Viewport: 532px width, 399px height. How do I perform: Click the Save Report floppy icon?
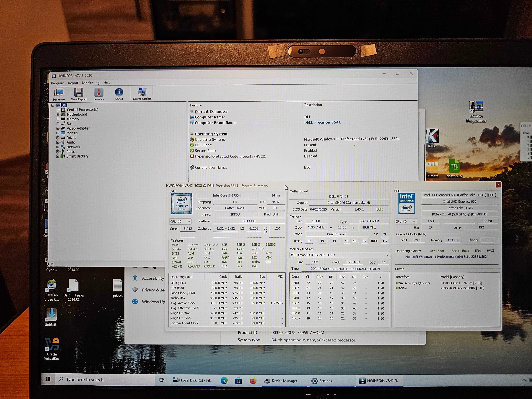[x=79, y=94]
